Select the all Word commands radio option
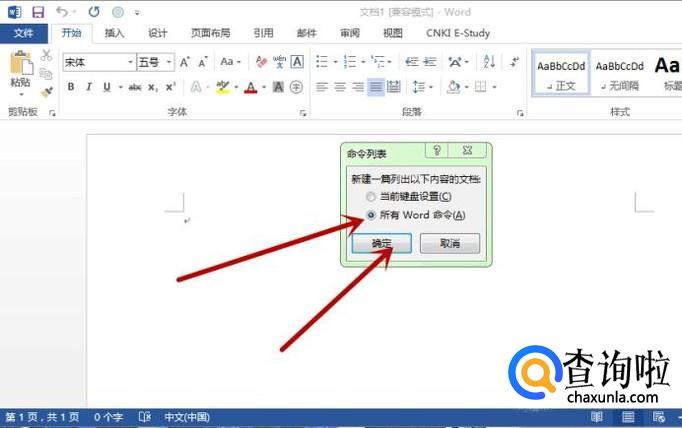 [x=371, y=215]
